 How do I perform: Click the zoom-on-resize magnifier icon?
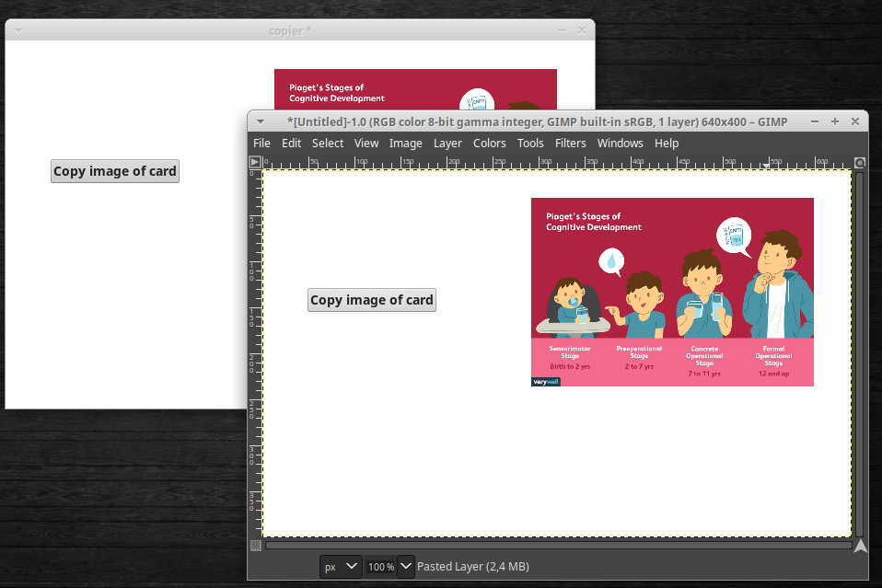point(860,163)
